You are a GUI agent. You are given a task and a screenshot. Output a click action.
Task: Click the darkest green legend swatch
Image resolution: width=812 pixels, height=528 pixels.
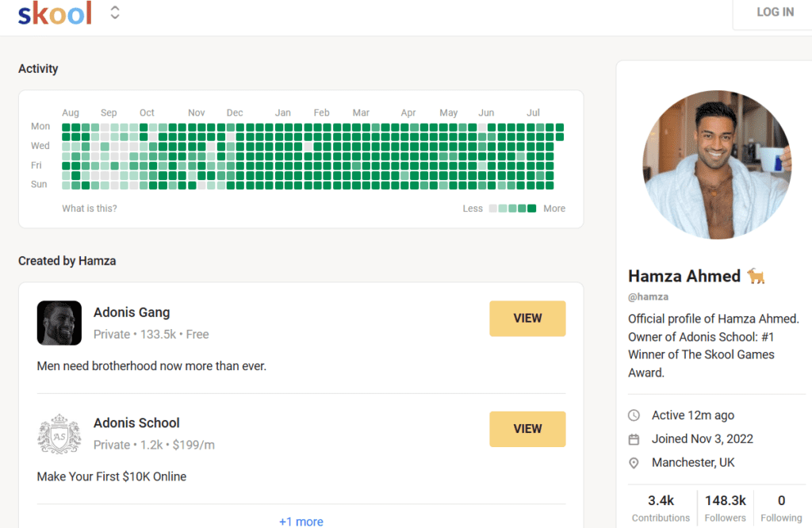click(x=531, y=209)
